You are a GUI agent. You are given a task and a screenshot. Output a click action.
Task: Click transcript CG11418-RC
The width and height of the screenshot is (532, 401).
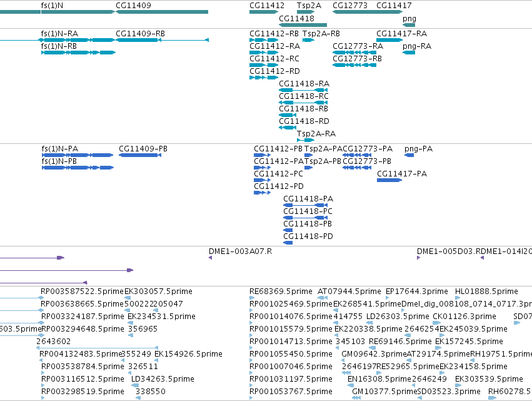tap(303, 103)
